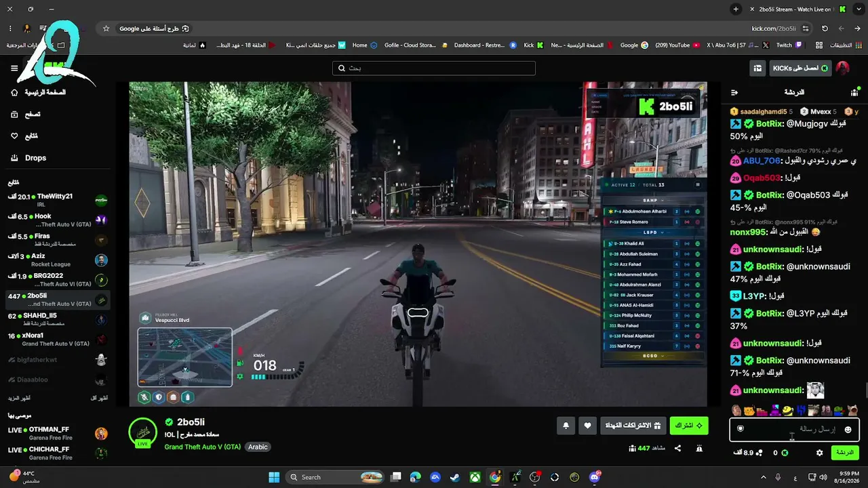868x488 pixels.
Task: Open xNora1 channel in the sidebar
Action: (58, 339)
